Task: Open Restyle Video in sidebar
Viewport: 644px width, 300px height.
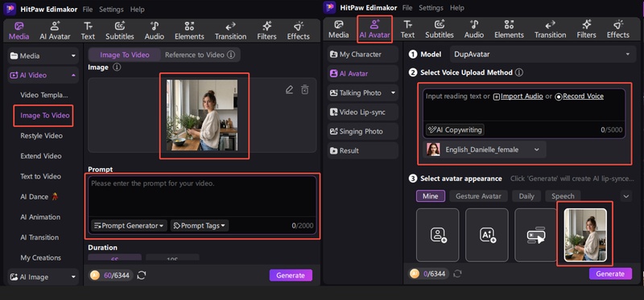Action: [42, 136]
